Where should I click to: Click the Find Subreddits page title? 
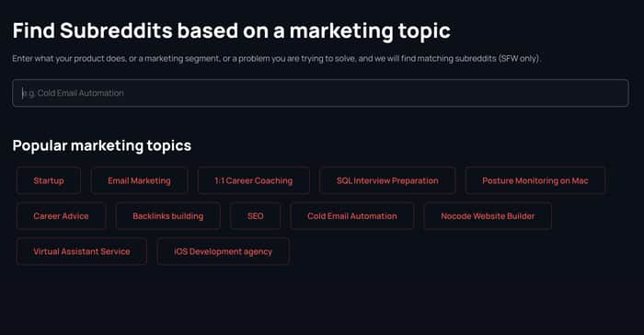(x=231, y=30)
